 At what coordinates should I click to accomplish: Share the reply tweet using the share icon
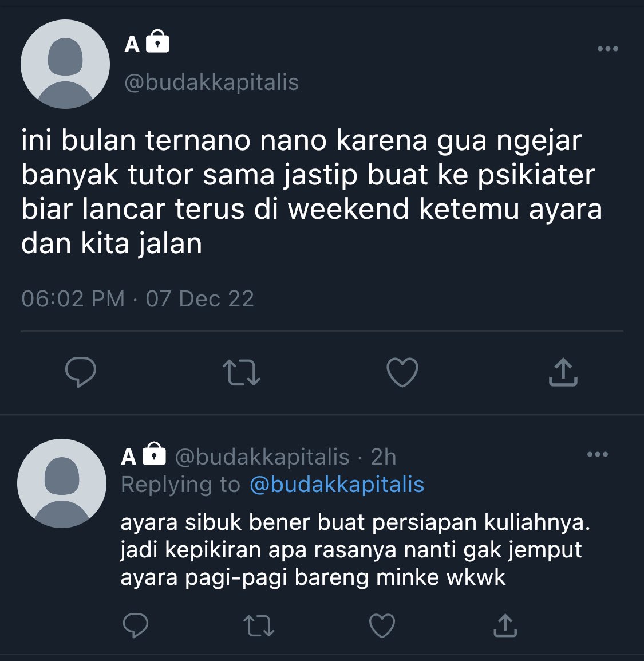point(505,625)
